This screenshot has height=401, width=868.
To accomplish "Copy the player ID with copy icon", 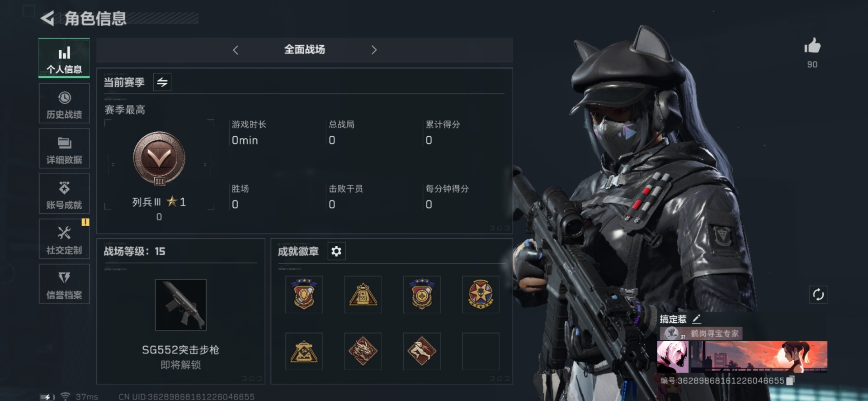I will coord(790,381).
